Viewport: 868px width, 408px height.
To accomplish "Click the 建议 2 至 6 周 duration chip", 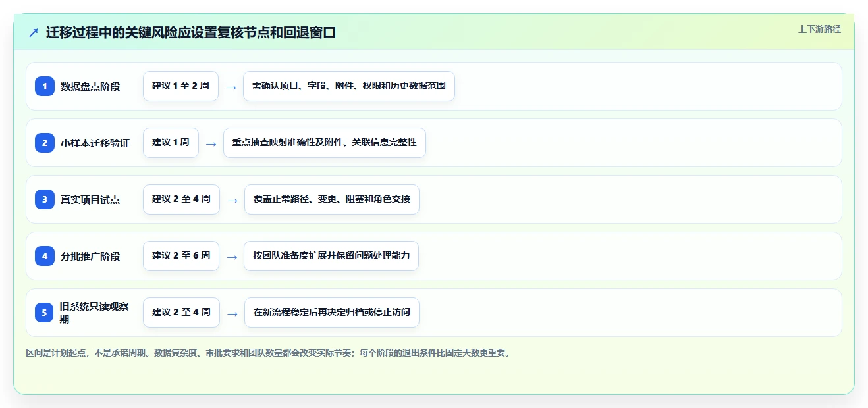I will (x=181, y=256).
